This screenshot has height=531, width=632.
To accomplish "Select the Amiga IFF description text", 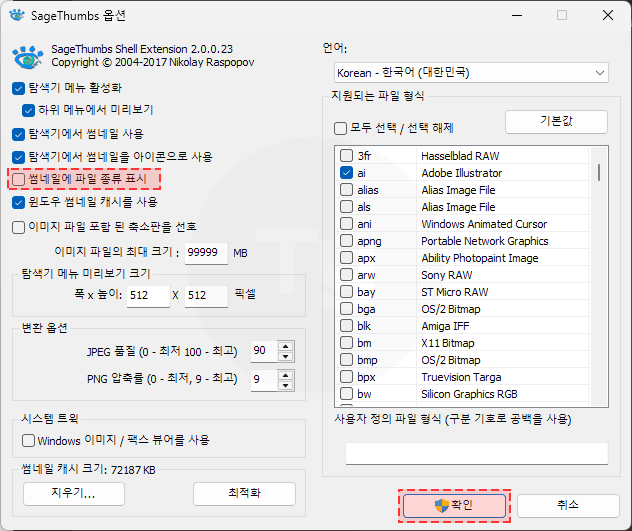I will pos(445,326).
